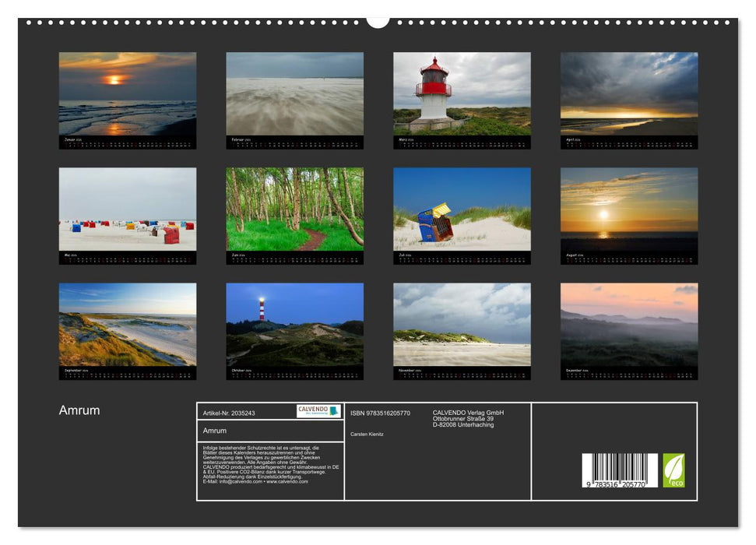
Task: Click the CALVENDO publisher logo
Action: pyautogui.click(x=315, y=410)
